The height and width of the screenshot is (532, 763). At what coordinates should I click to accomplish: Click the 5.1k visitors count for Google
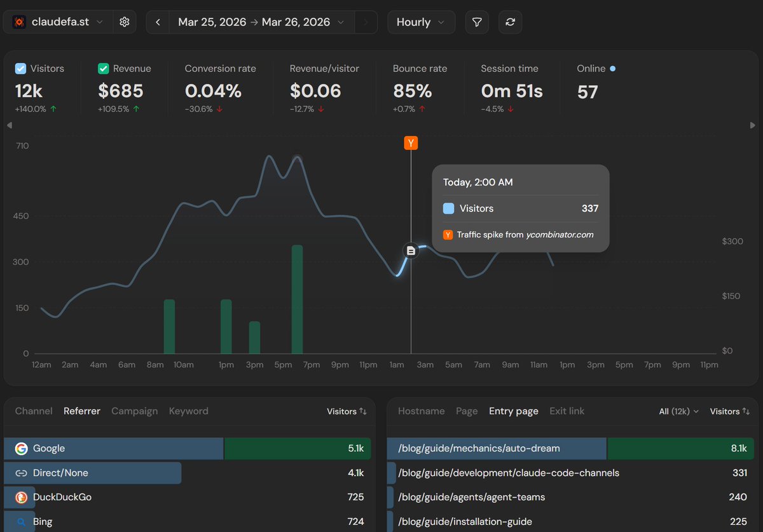pos(356,449)
